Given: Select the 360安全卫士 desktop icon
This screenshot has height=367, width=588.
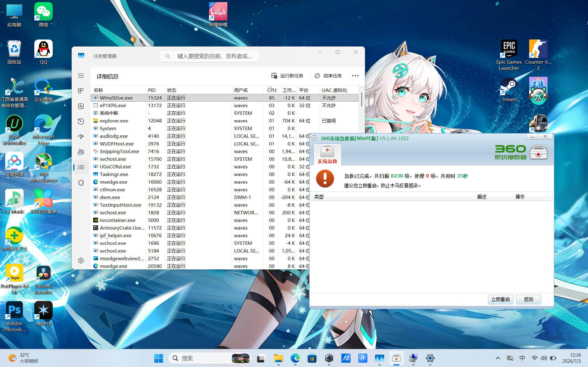Looking at the screenshot, I should coord(14,239).
